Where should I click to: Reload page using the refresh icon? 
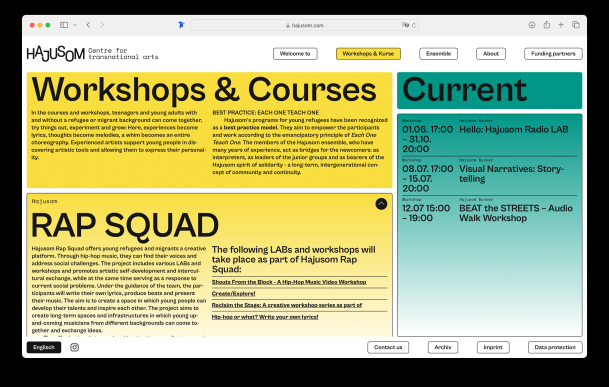pyautogui.click(x=414, y=25)
